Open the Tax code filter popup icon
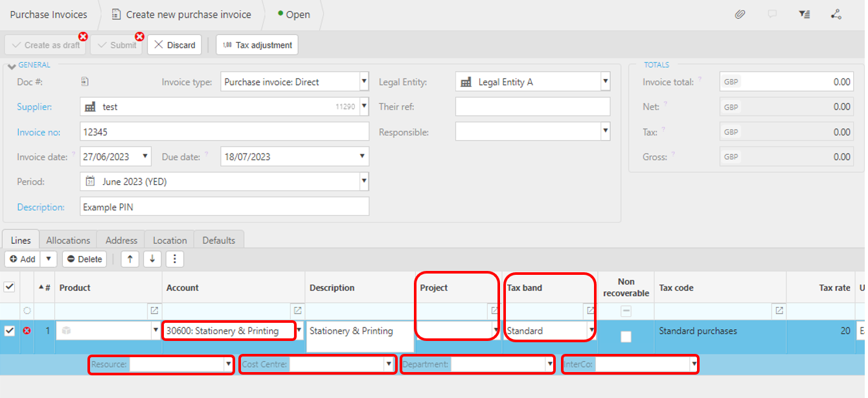The image size is (868, 398). tap(779, 310)
